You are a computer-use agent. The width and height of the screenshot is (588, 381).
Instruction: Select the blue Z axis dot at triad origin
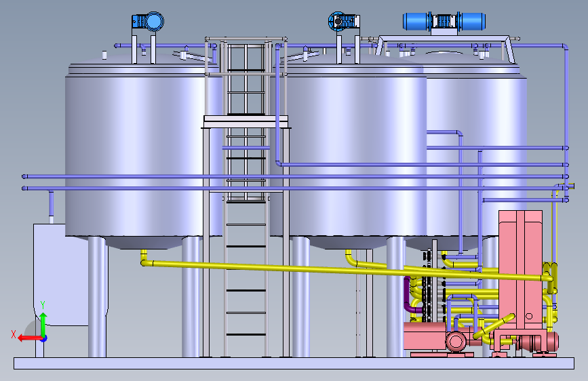click(44, 339)
